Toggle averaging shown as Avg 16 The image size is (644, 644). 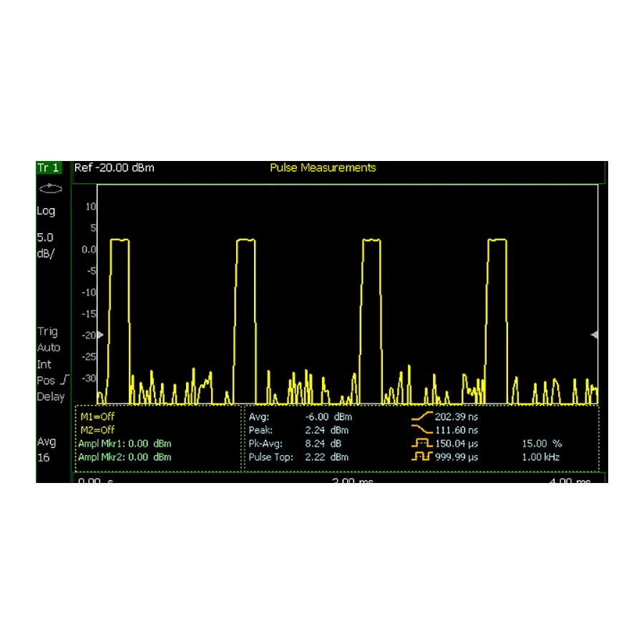tap(46, 449)
